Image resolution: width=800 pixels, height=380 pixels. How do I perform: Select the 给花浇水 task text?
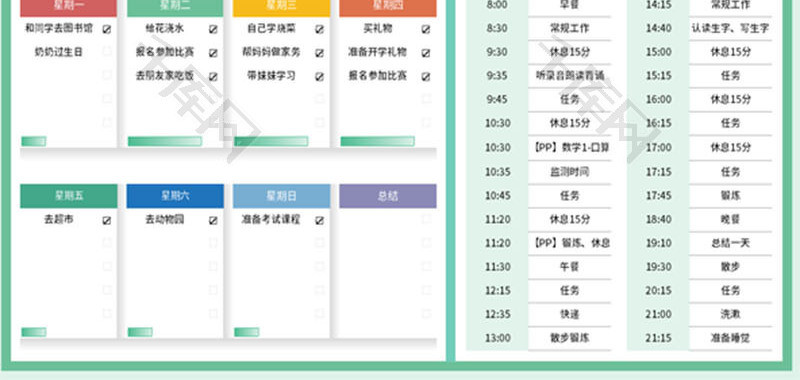tap(165, 29)
